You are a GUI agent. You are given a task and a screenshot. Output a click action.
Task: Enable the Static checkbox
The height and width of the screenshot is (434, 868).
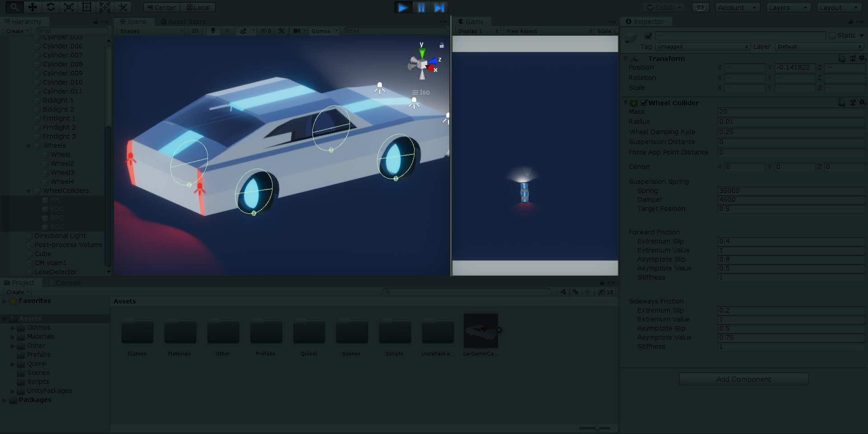832,35
